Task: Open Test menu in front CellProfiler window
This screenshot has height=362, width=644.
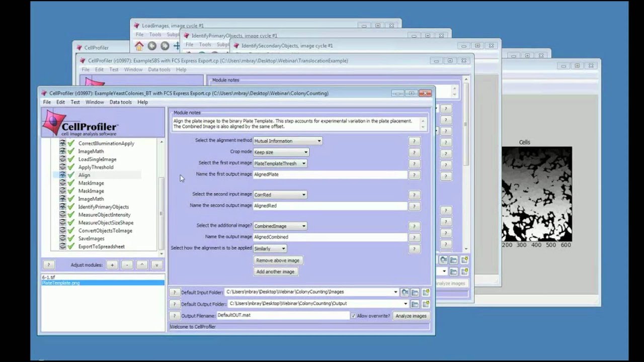Action: 75,102
